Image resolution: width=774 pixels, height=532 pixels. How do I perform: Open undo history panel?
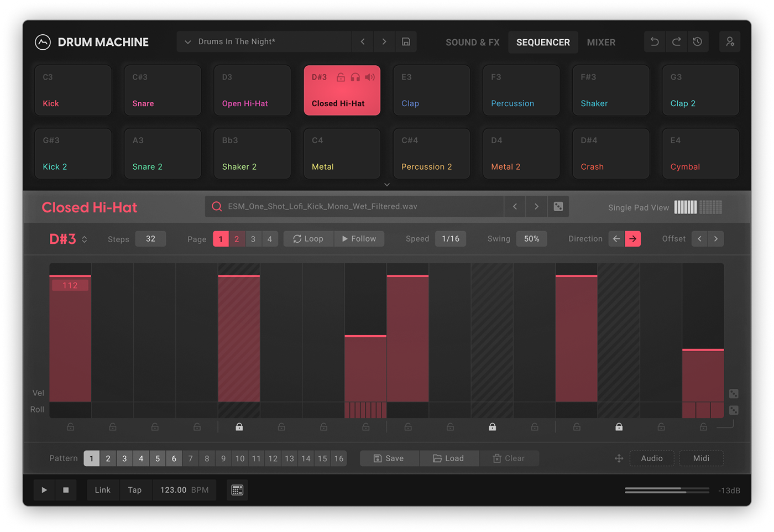(697, 41)
